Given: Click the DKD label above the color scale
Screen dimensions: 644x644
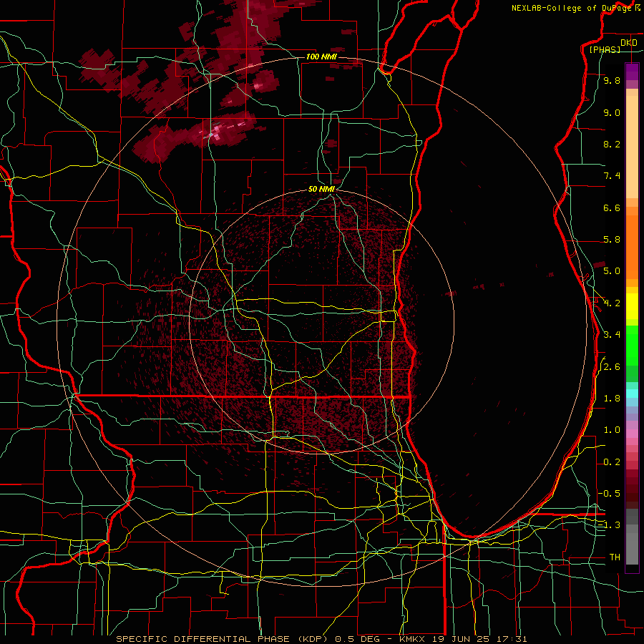Looking at the screenshot, I should pyautogui.click(x=629, y=43).
